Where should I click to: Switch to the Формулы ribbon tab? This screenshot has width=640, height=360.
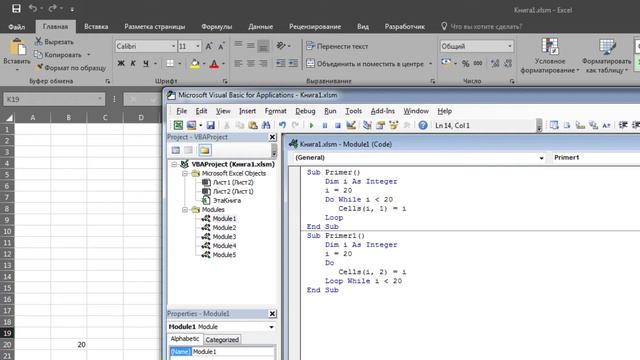pyautogui.click(x=216, y=27)
